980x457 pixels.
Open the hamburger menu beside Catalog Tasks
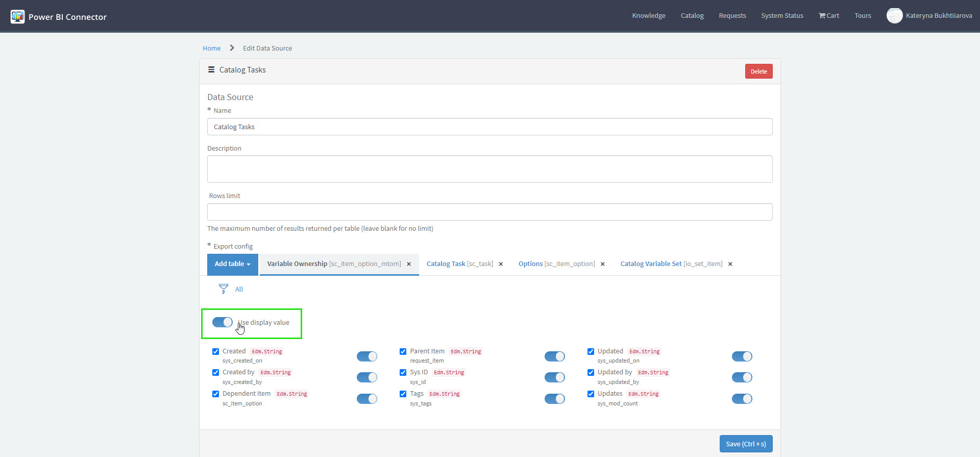211,70
